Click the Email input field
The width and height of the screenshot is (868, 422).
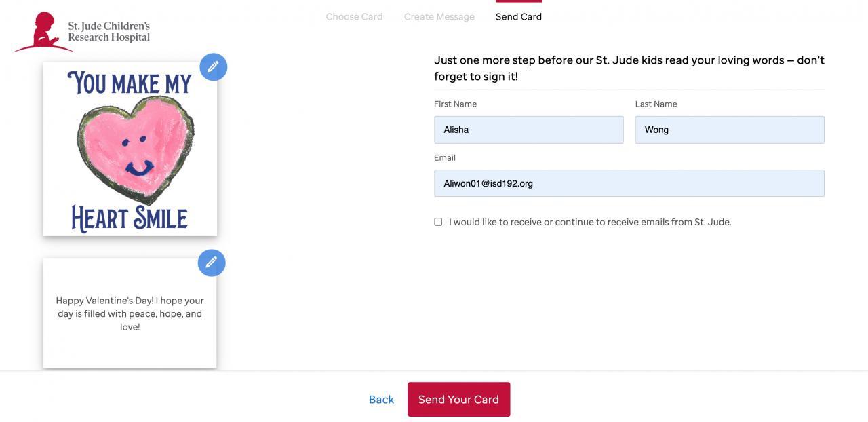(x=629, y=183)
